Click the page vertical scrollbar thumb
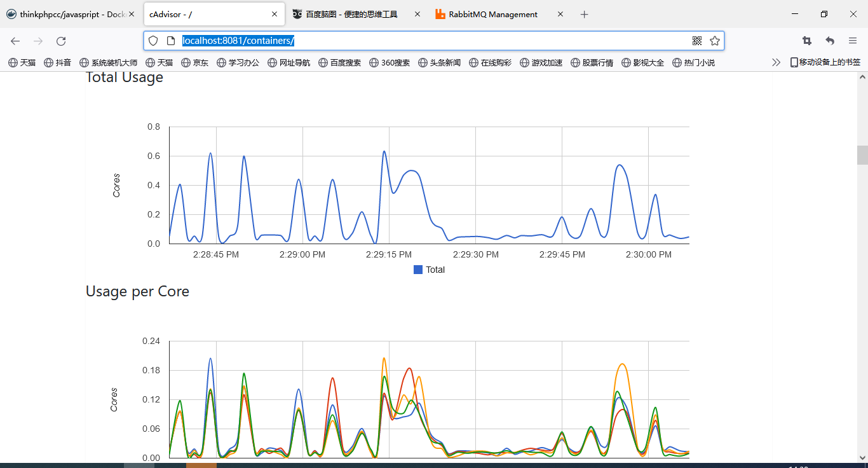 (x=862, y=155)
